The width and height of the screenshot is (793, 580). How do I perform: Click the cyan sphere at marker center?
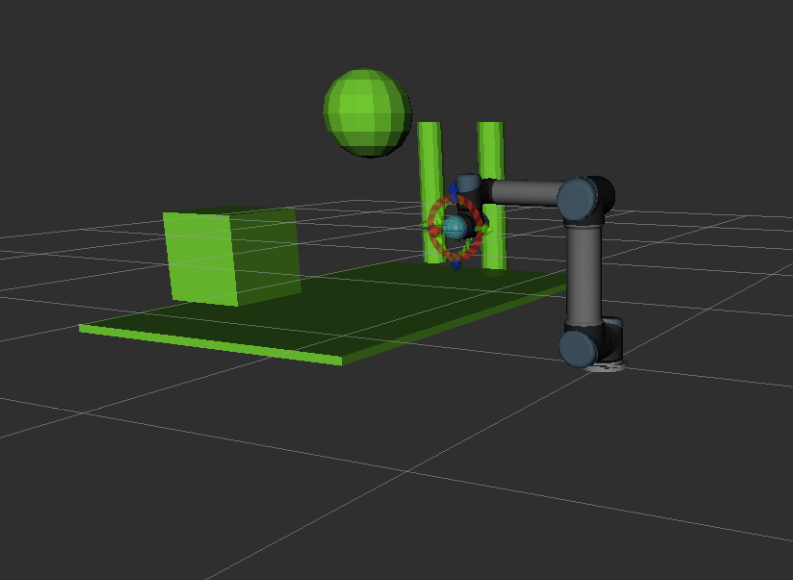click(455, 229)
